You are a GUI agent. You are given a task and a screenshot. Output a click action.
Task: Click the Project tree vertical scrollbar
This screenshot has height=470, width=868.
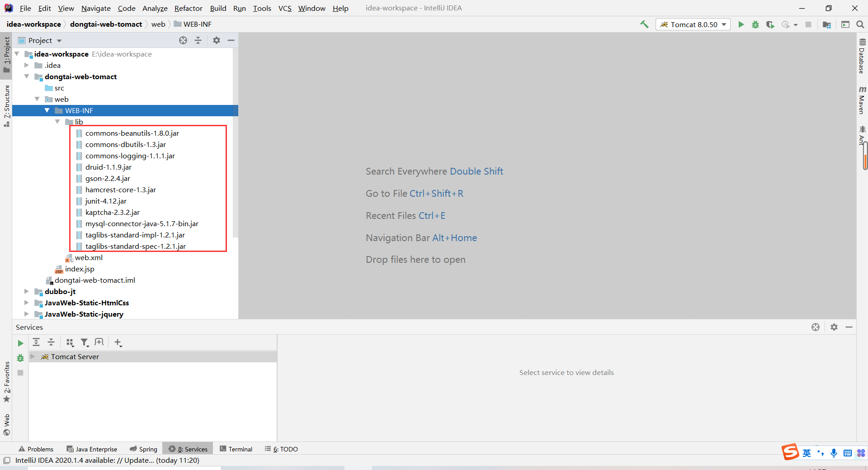pyautogui.click(x=235, y=142)
